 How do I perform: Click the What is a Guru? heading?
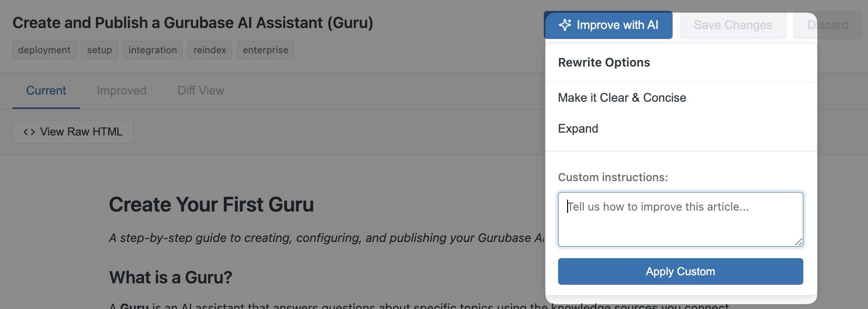click(171, 277)
